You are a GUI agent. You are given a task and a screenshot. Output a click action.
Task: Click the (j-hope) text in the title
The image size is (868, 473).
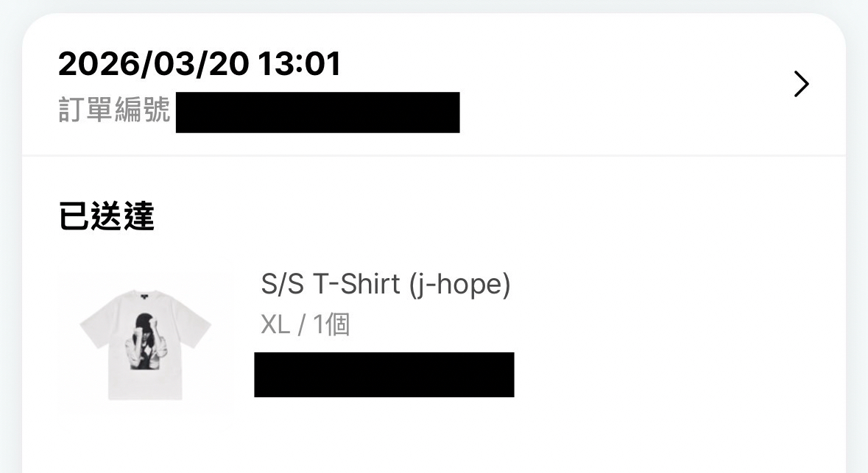tap(459, 284)
